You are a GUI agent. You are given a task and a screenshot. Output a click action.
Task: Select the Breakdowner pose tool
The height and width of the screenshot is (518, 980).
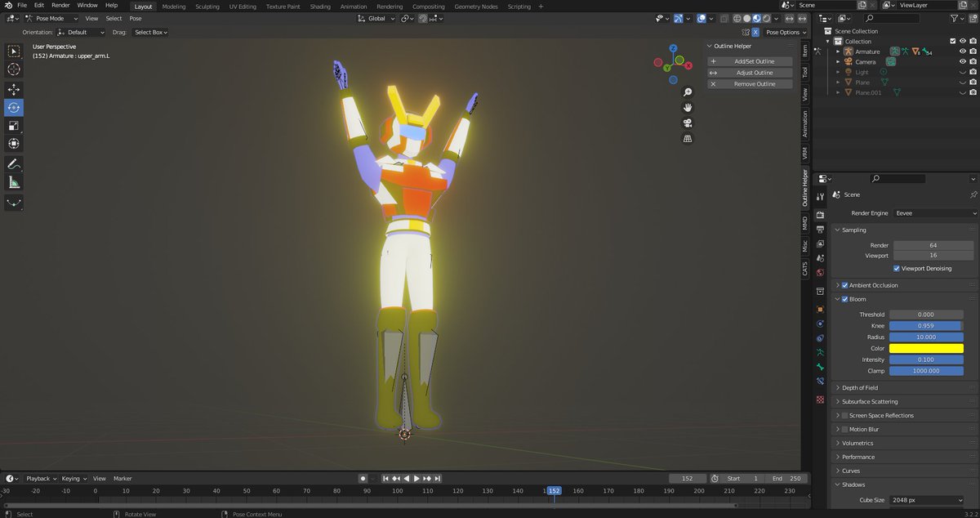[x=14, y=203]
